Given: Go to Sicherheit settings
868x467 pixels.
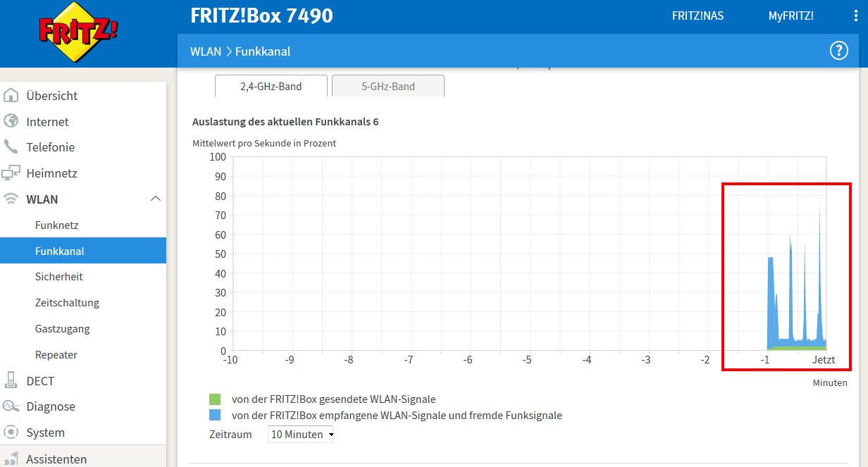Looking at the screenshot, I should pyautogui.click(x=58, y=277).
